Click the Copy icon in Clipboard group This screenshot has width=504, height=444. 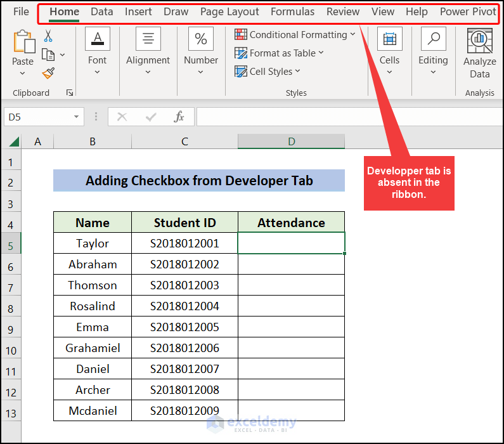(48, 55)
